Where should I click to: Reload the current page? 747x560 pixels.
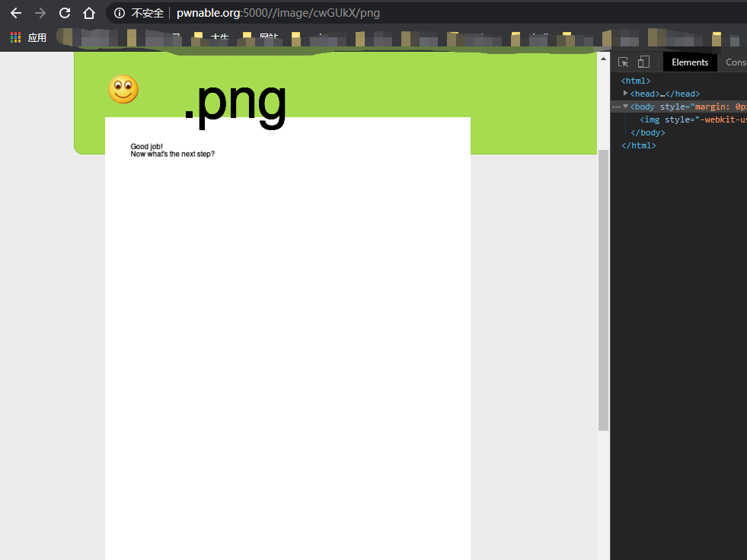[65, 13]
